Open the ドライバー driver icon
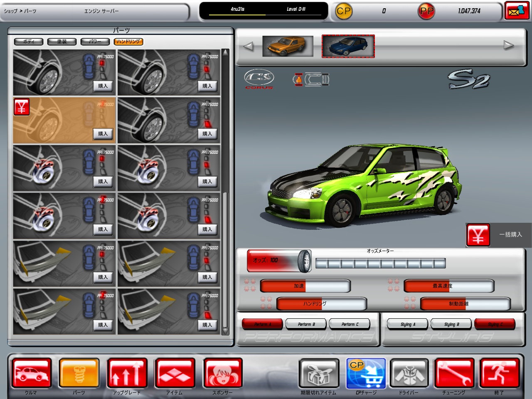The height and width of the screenshot is (399, 532). coord(409,373)
